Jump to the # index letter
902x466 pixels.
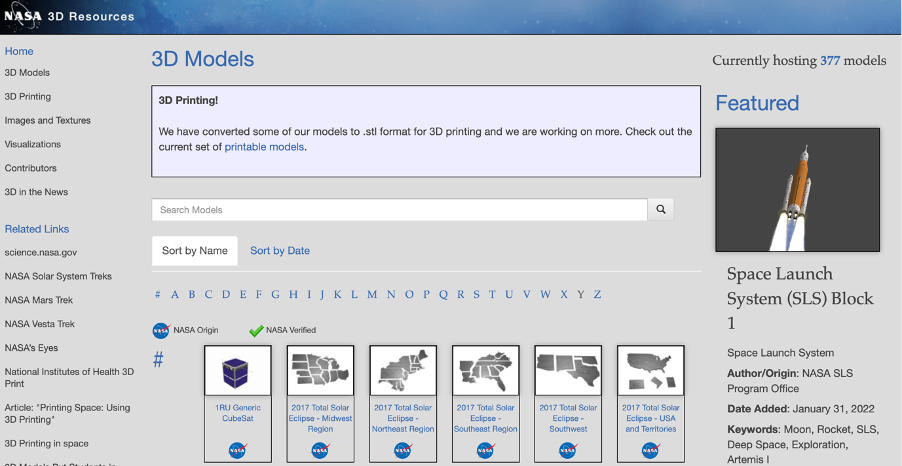(x=157, y=295)
